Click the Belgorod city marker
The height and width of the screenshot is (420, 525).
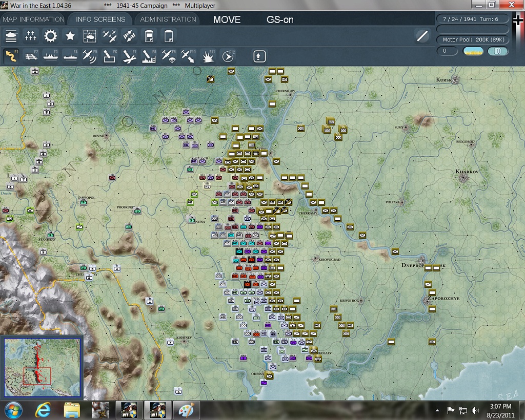click(473, 146)
